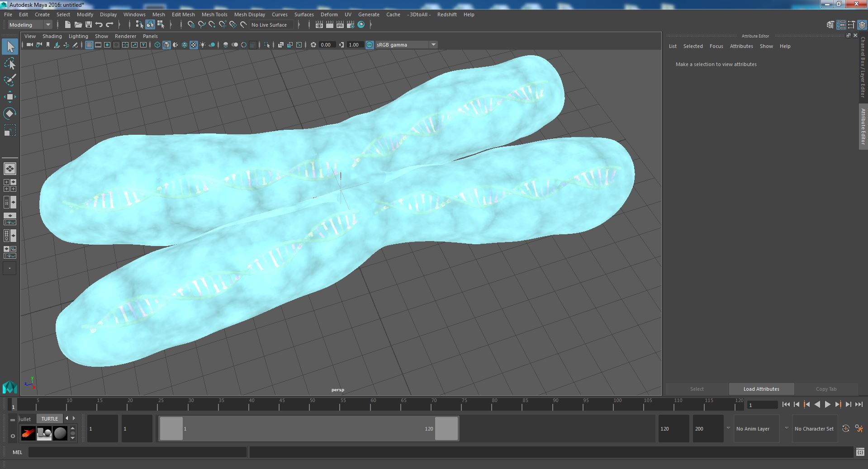Open the Render View window icon

(x=319, y=25)
